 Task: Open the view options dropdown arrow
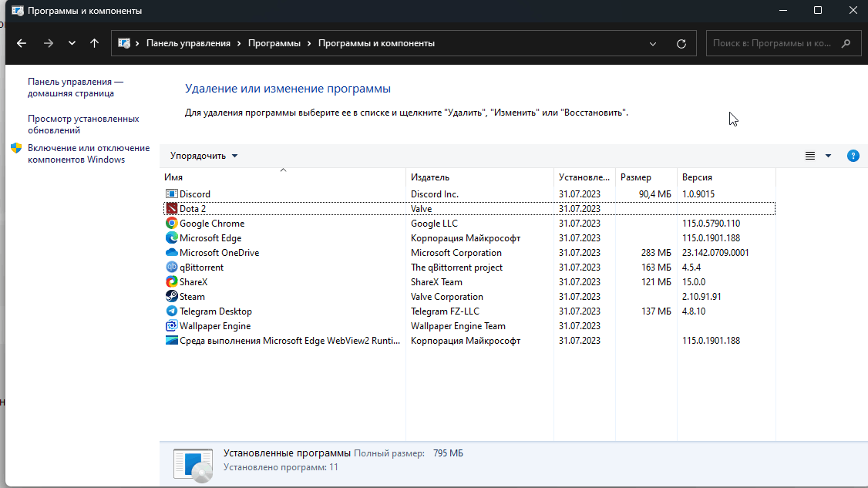point(828,156)
